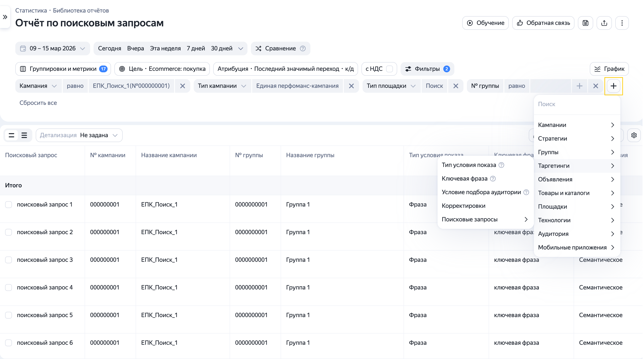The image size is (644, 359).
Task: Toggle the с НДС checkbox
Action: coord(389,69)
